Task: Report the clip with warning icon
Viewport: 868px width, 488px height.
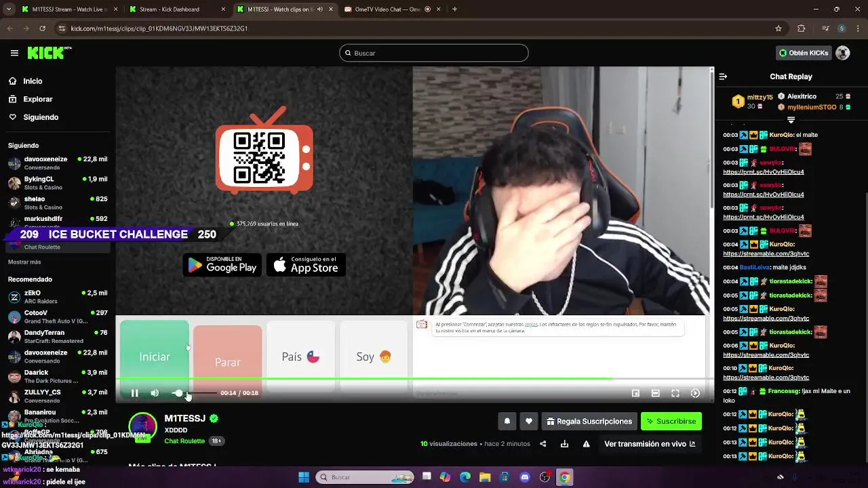Action: coord(586,444)
